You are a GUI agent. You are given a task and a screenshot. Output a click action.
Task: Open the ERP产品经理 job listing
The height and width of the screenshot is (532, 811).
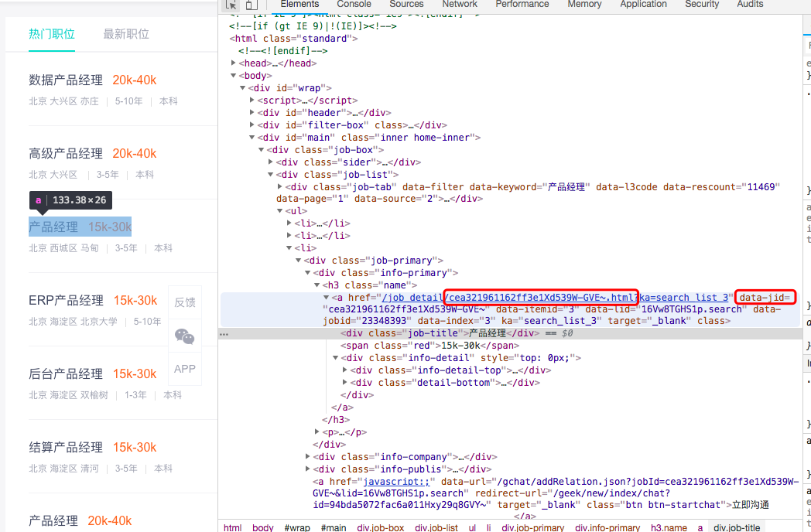(67, 300)
